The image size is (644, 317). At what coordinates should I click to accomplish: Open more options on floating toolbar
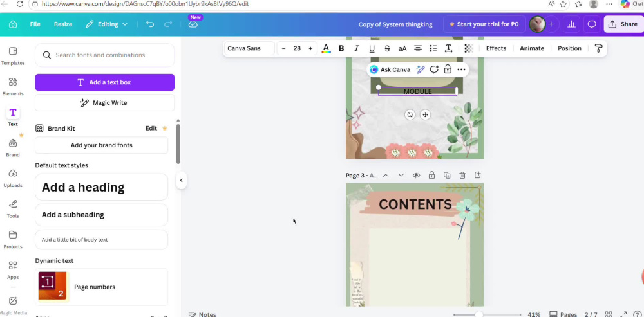pyautogui.click(x=461, y=69)
